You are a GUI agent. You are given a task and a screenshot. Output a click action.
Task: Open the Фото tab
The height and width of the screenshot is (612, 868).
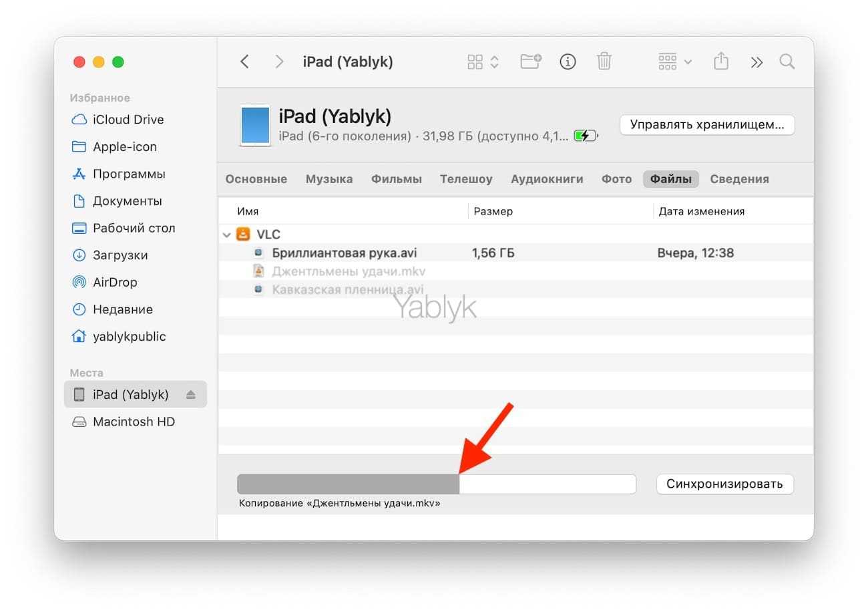[x=616, y=179]
